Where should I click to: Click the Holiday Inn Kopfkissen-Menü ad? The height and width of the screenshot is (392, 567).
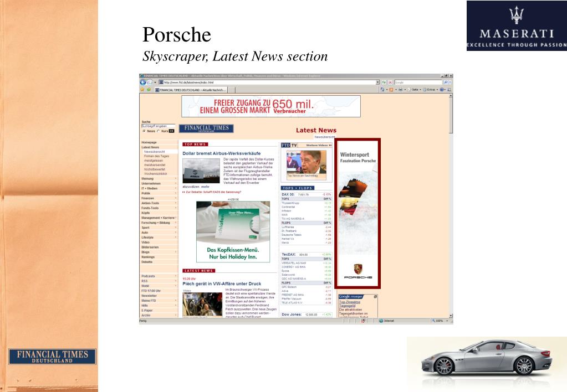pos(233,231)
